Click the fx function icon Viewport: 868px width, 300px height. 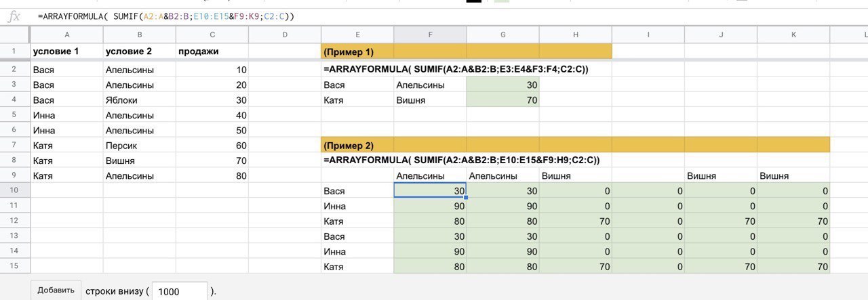point(13,16)
